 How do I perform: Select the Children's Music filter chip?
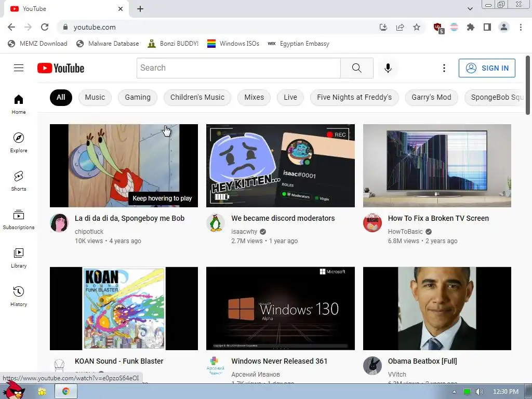click(x=197, y=97)
